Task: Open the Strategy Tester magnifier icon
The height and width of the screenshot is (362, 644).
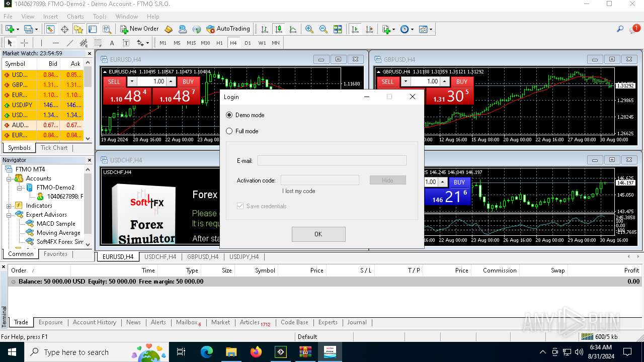Action: coord(107,29)
